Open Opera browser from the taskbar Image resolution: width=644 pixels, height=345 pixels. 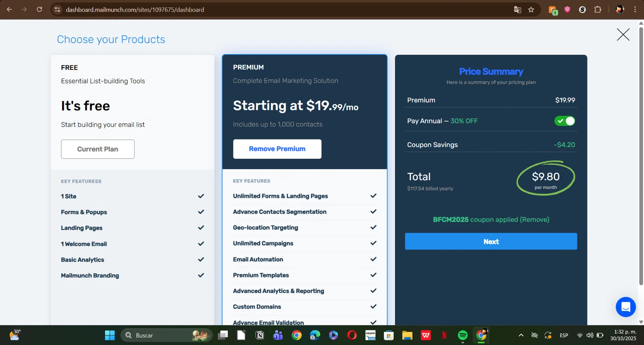(x=352, y=335)
